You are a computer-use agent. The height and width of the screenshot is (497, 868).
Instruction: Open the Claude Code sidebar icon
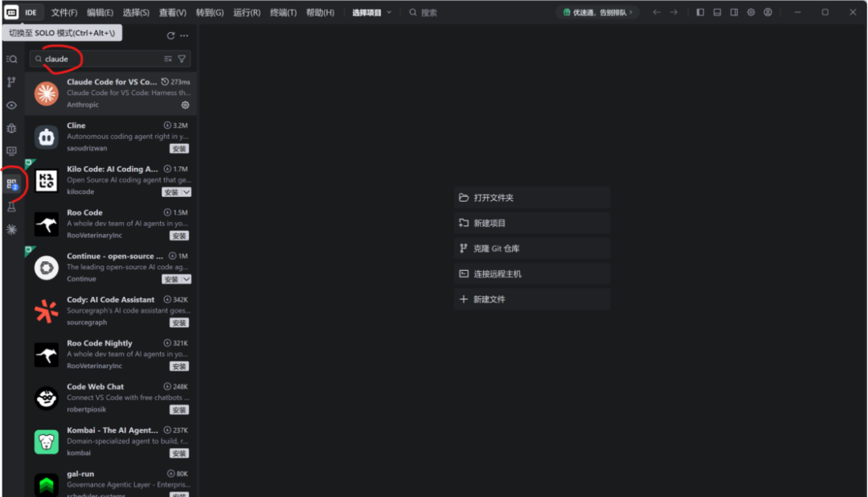point(11,229)
